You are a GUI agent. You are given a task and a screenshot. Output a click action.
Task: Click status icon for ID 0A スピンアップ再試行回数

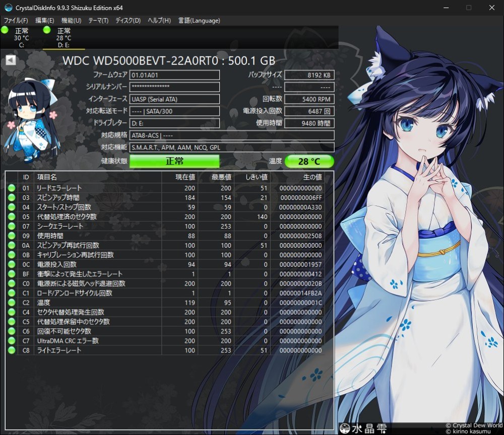[x=12, y=245]
